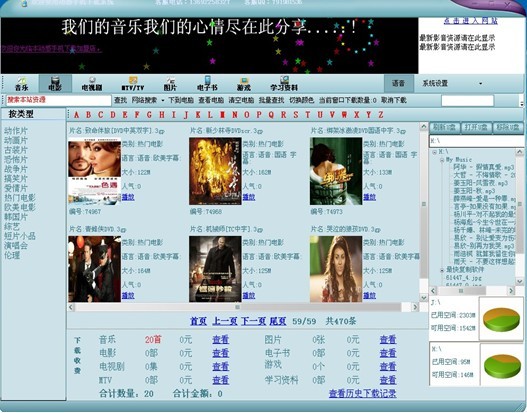
Task: Click 取消下载 in the toolbar
Action: point(394,100)
